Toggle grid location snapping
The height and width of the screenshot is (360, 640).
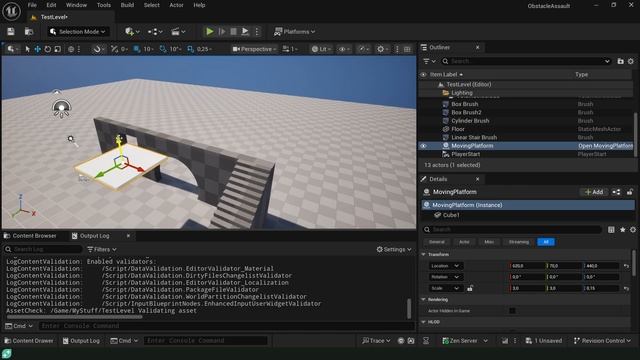click(137, 49)
